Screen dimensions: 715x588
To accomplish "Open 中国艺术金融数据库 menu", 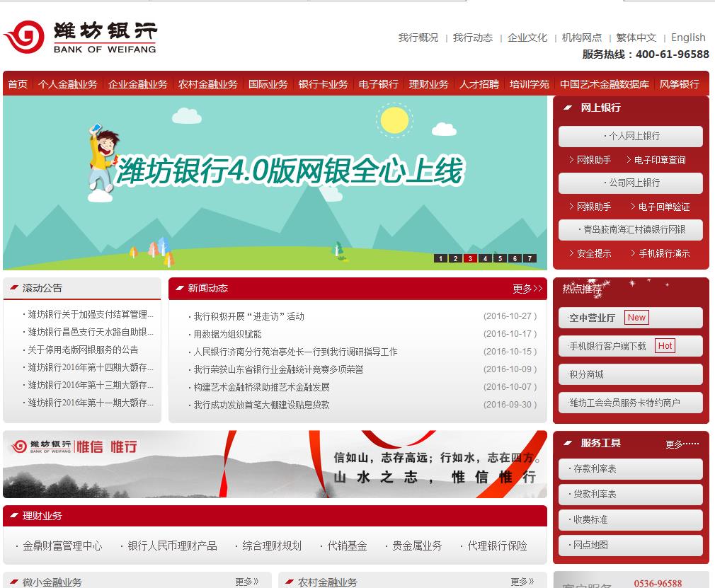I will point(605,84).
